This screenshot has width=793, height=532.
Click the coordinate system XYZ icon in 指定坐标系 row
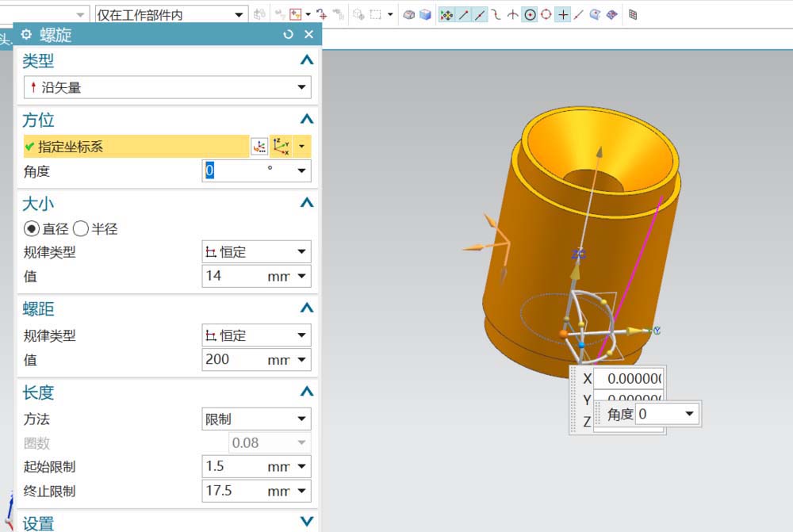[x=282, y=147]
